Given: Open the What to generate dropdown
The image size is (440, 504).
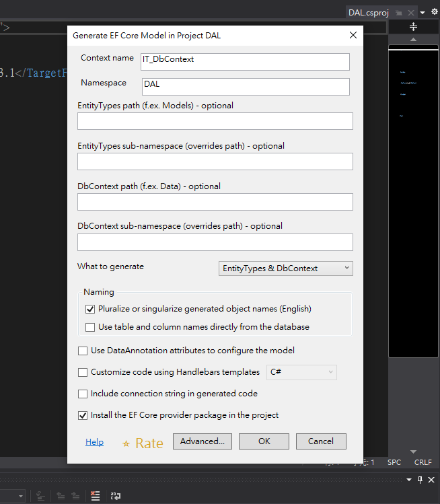Looking at the screenshot, I should click(286, 268).
